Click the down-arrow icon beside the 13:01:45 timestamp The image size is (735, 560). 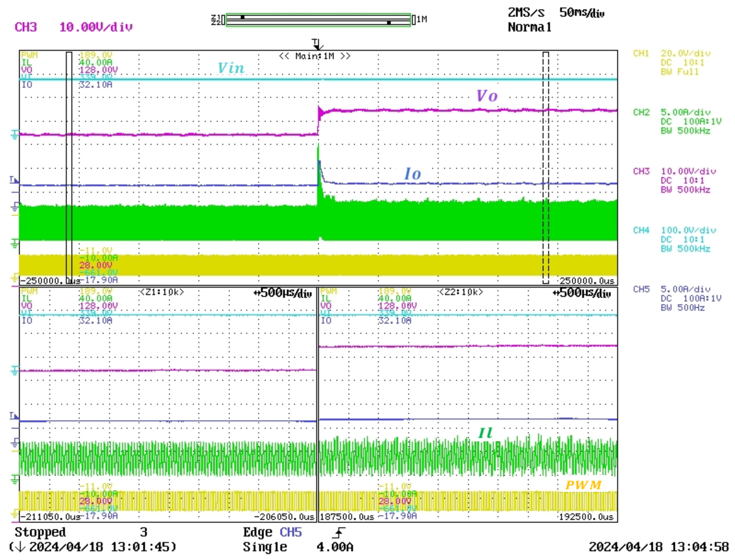(20, 547)
